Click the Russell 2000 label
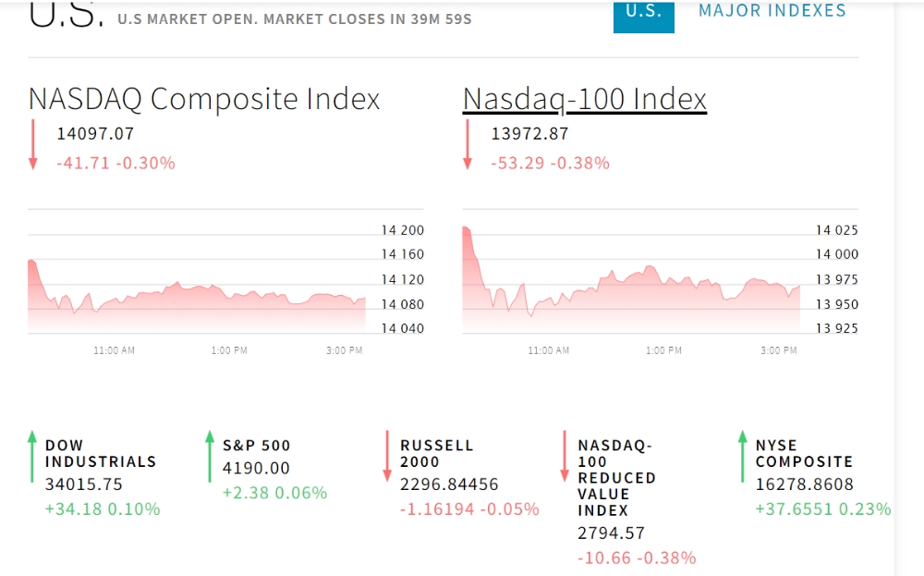The width and height of the screenshot is (924, 576). [x=436, y=453]
